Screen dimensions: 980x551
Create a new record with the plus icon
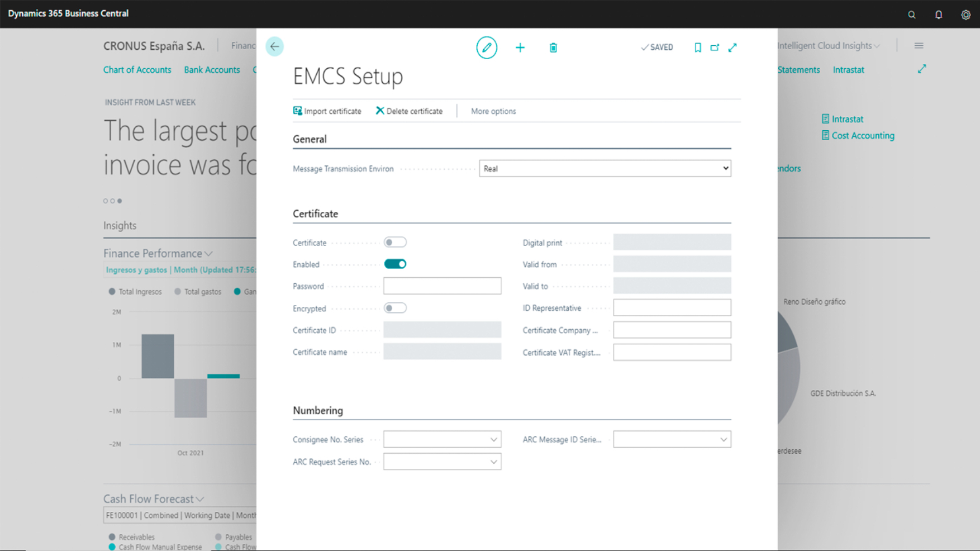[520, 47]
